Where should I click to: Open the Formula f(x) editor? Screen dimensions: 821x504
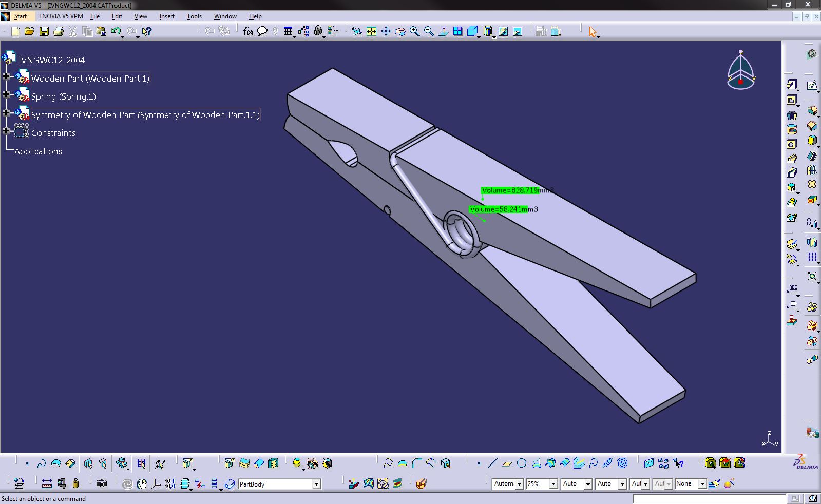(x=248, y=31)
